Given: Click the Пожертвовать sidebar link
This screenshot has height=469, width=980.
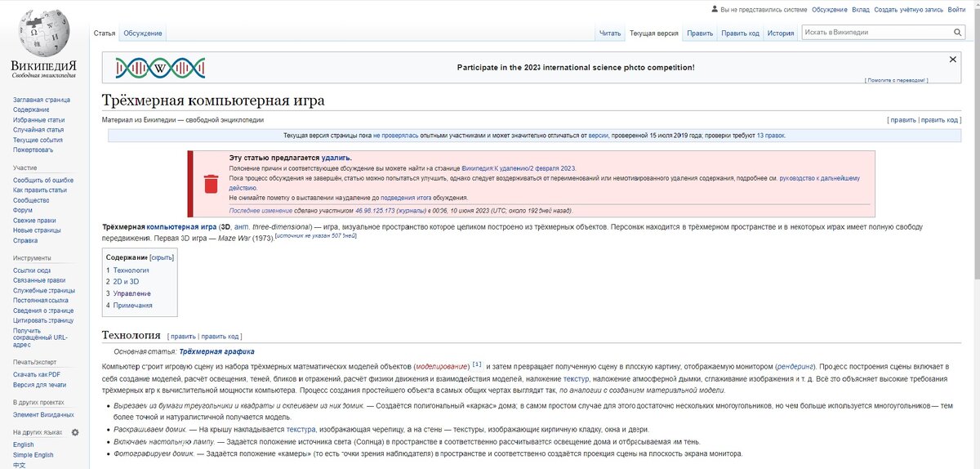Looking at the screenshot, I should pyautogui.click(x=33, y=150).
